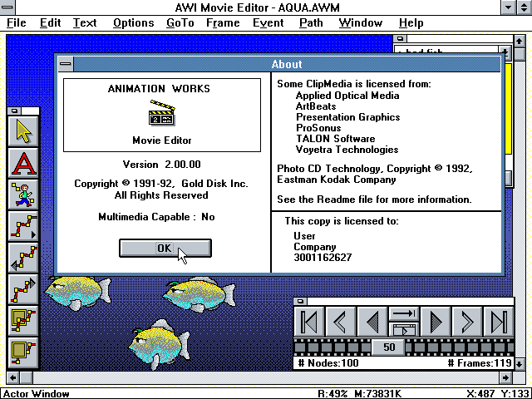The width and height of the screenshot is (532, 399).
Task: Click 'TALON Software' in the license list
Action: [x=335, y=139]
